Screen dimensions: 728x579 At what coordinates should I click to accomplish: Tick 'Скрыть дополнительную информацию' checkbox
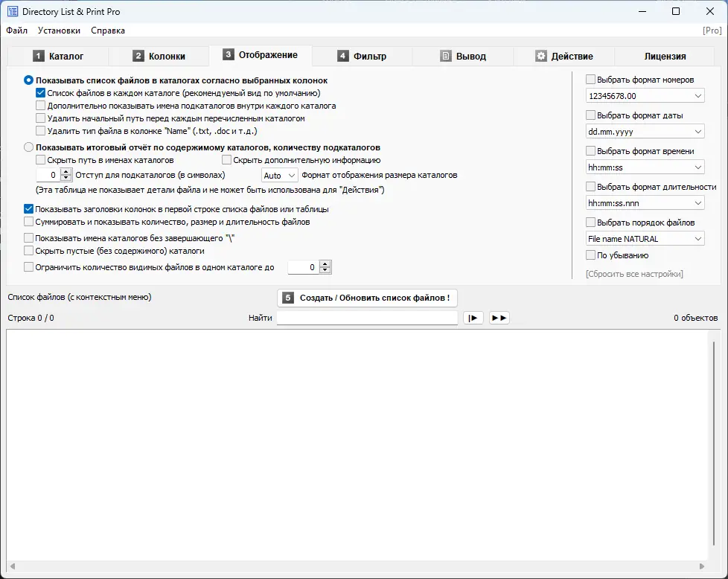(x=226, y=160)
